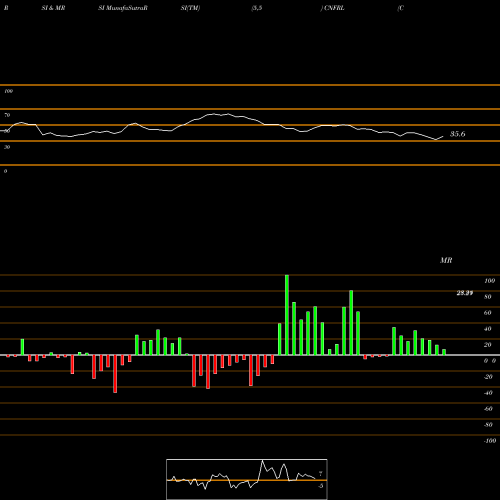Click the 'SI(TM)' header label
The image size is (500, 500).
coord(190,8)
